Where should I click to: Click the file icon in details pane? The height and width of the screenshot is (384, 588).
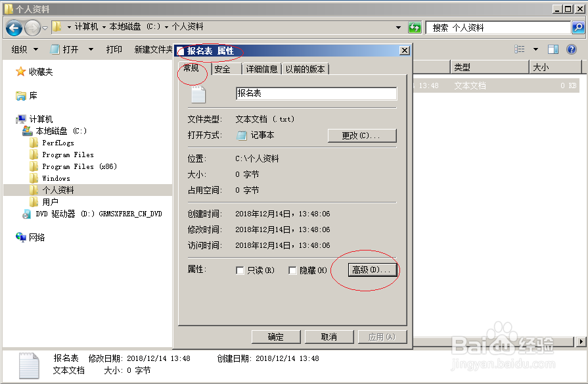[28, 365]
